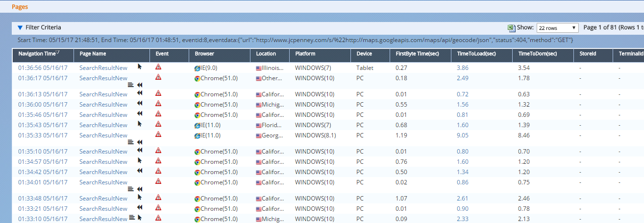Click the warning event icon for 01:36:56
The image size is (644, 223).
(x=158, y=67)
